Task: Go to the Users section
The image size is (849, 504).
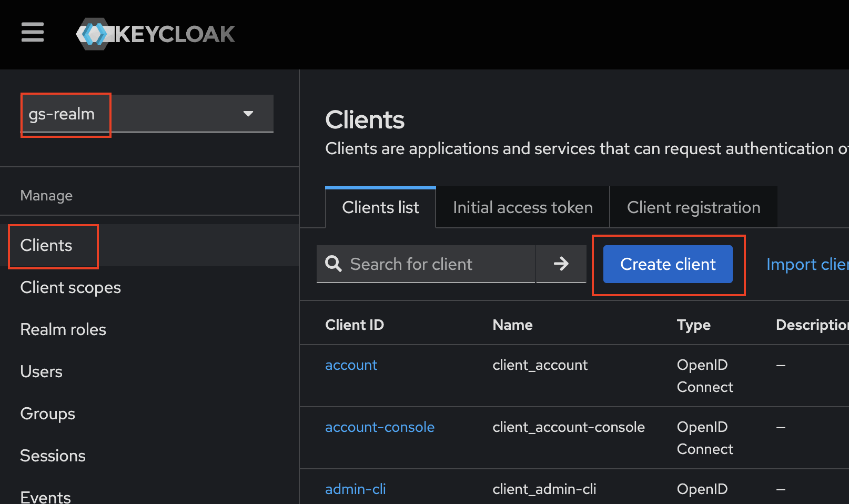Action: coord(41,372)
